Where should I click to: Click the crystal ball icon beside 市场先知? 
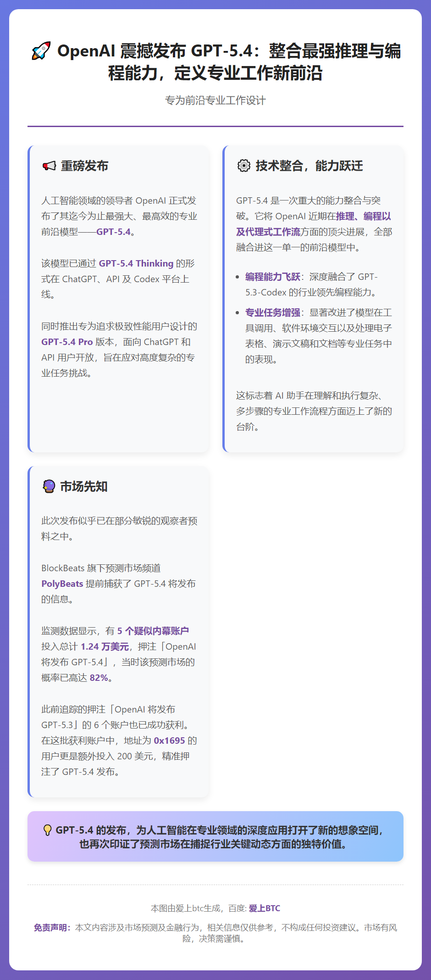click(49, 486)
